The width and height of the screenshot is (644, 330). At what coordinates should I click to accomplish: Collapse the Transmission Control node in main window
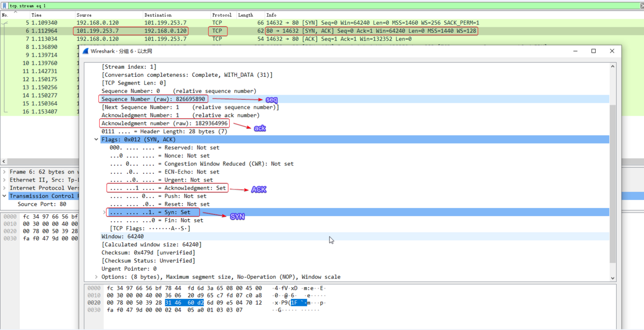click(5, 196)
